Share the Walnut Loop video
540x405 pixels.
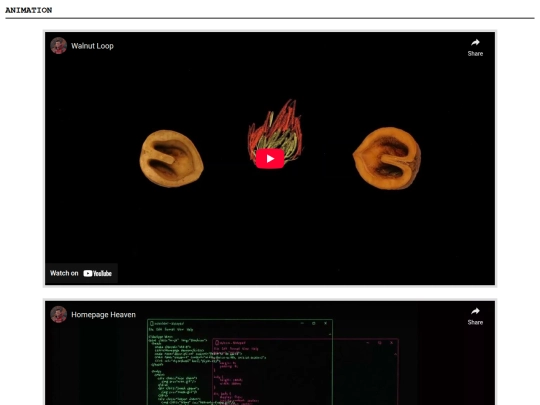coord(475,48)
